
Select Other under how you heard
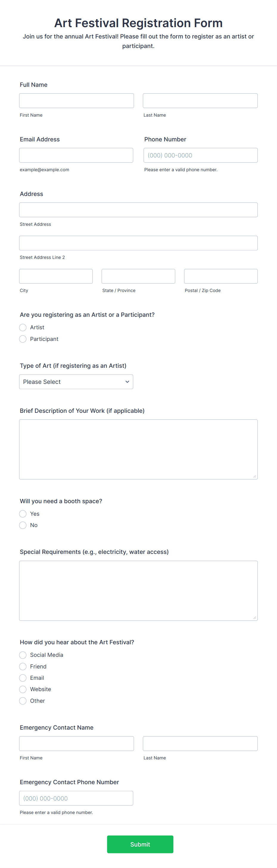(23, 701)
